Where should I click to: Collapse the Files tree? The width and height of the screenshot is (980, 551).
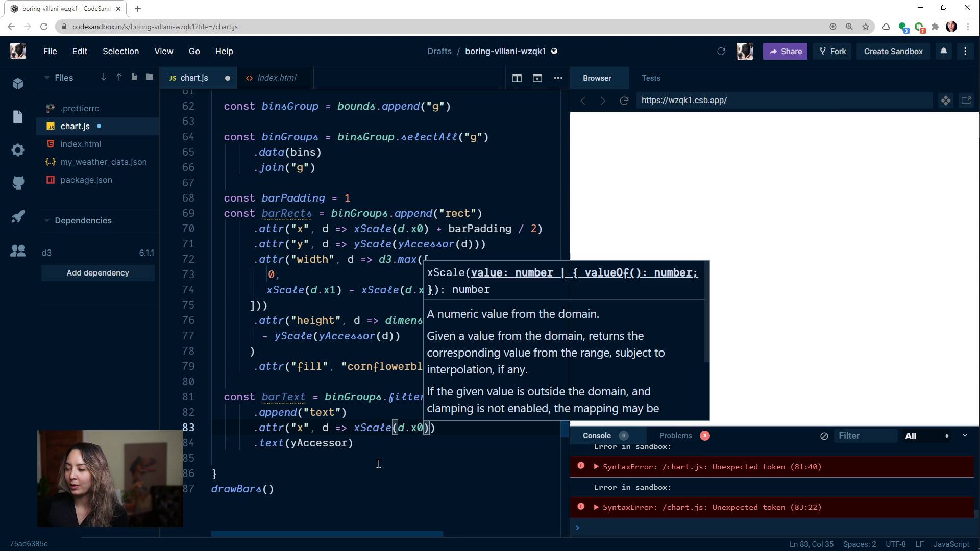point(46,78)
